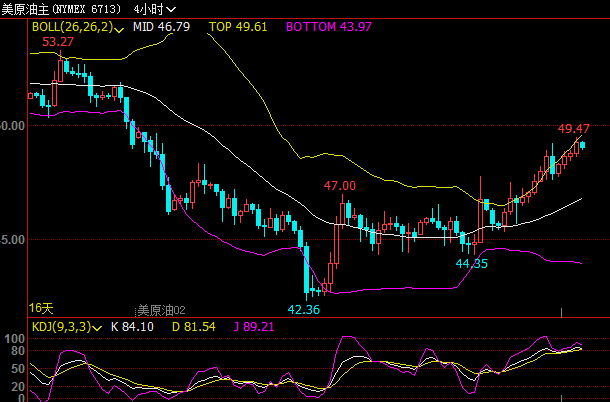Click the candlestick at the 42.36 low
This screenshot has width=610, height=402.
[x=307, y=271]
